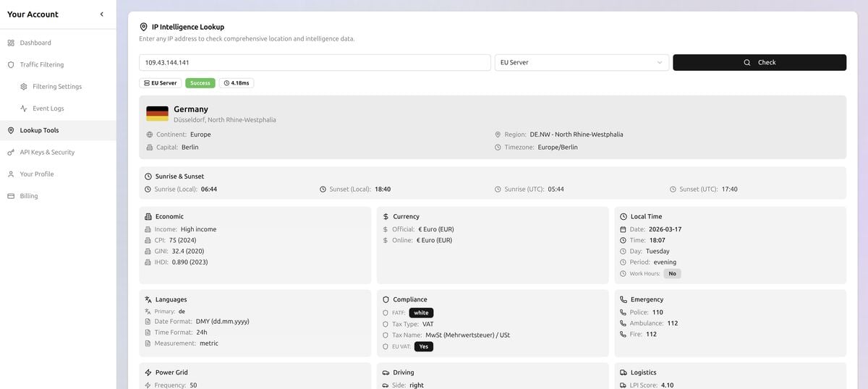Click the Sunrise & Sunset clock icon

point(148,176)
